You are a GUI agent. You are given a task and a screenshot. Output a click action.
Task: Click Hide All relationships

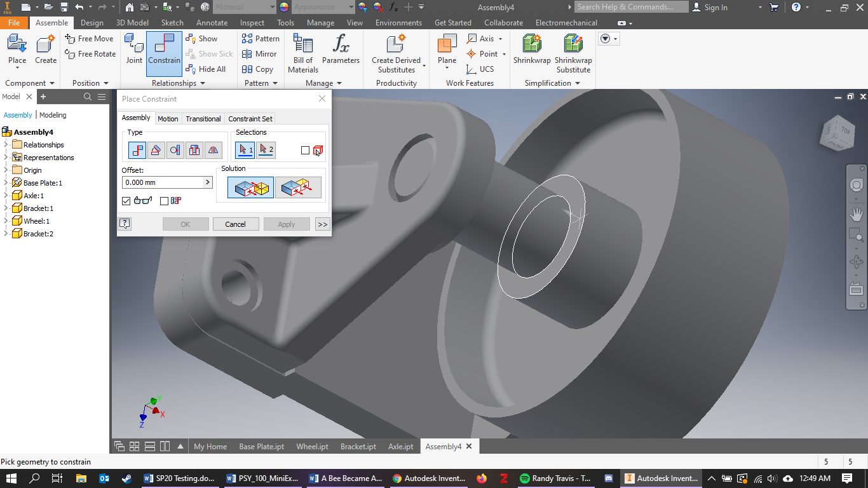tap(206, 69)
